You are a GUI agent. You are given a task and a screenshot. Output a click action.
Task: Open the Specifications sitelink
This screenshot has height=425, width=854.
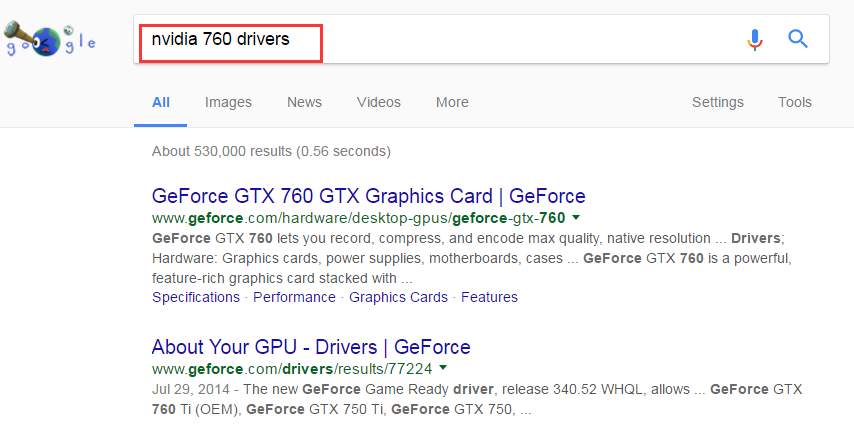coord(196,297)
